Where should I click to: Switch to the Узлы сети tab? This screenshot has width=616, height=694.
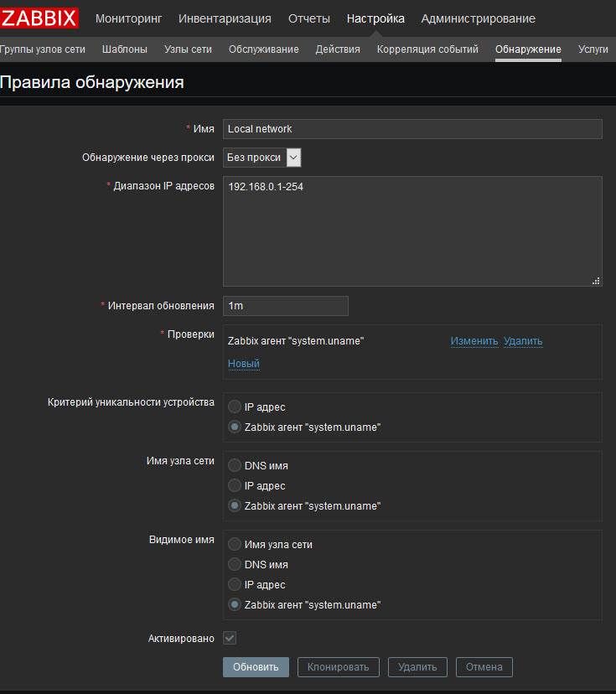click(x=188, y=49)
